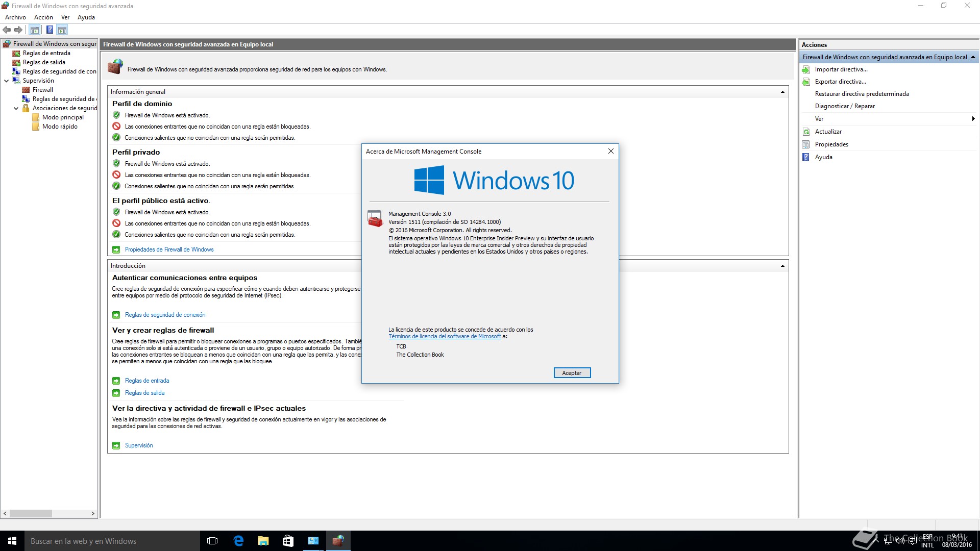Open Modo principal folder in tree
This screenshot has width=980, height=551.
(63, 117)
